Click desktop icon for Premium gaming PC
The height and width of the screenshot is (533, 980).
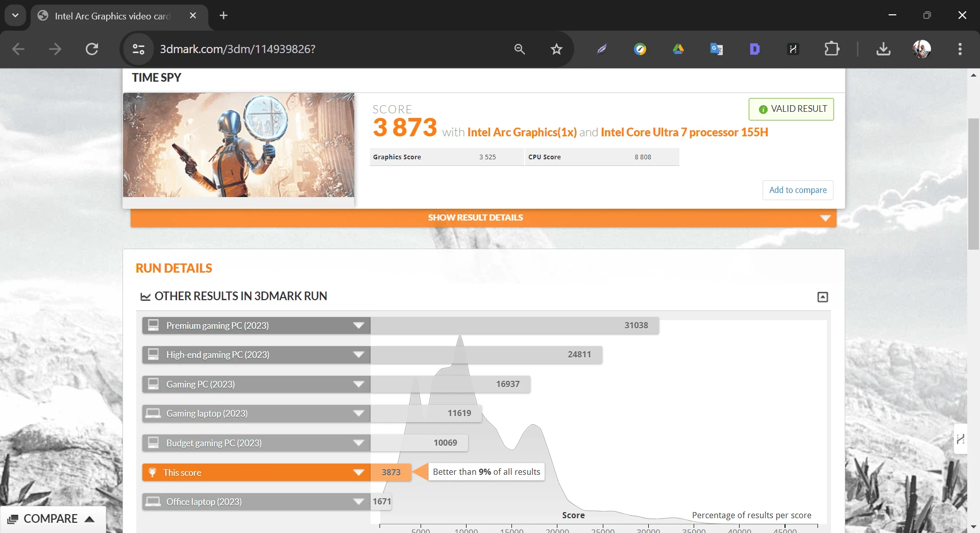click(x=153, y=325)
